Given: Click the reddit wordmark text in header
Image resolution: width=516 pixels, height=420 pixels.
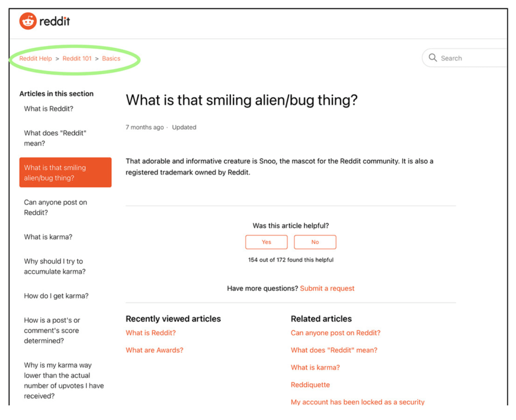Looking at the screenshot, I should pos(54,21).
